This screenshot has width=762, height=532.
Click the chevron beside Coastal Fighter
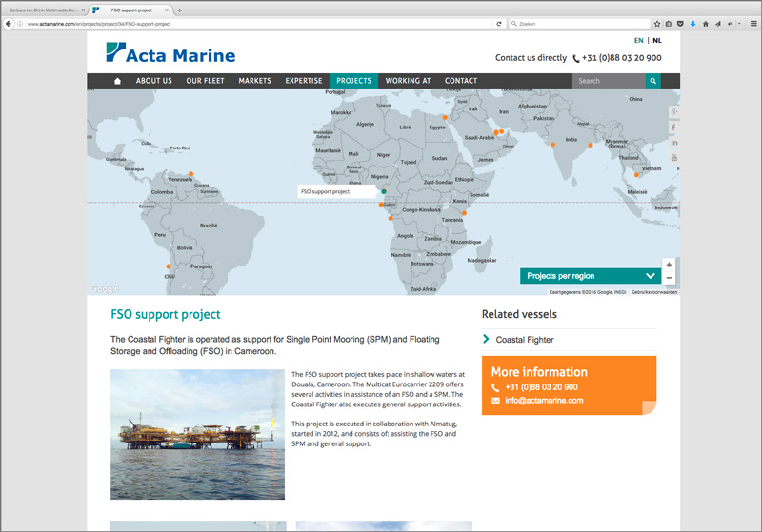(x=486, y=339)
